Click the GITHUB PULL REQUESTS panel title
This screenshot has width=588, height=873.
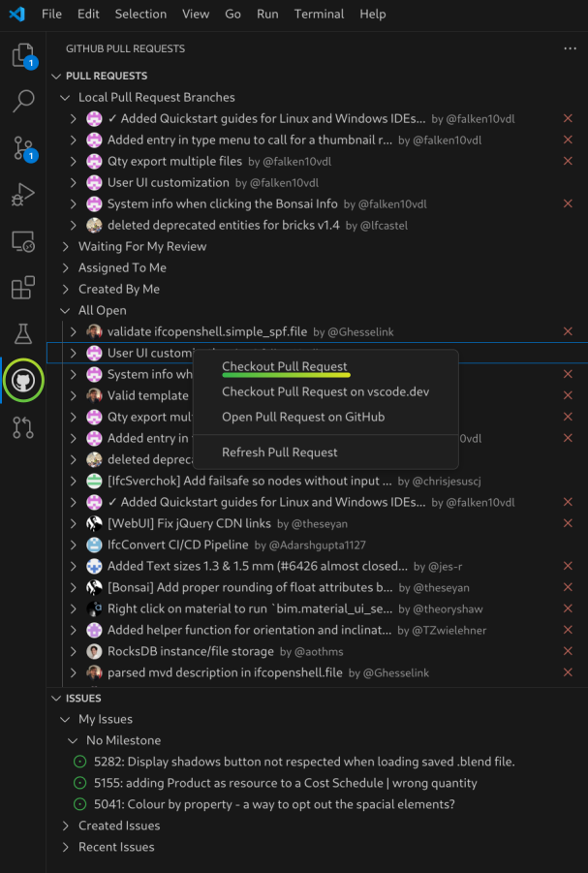tap(125, 49)
